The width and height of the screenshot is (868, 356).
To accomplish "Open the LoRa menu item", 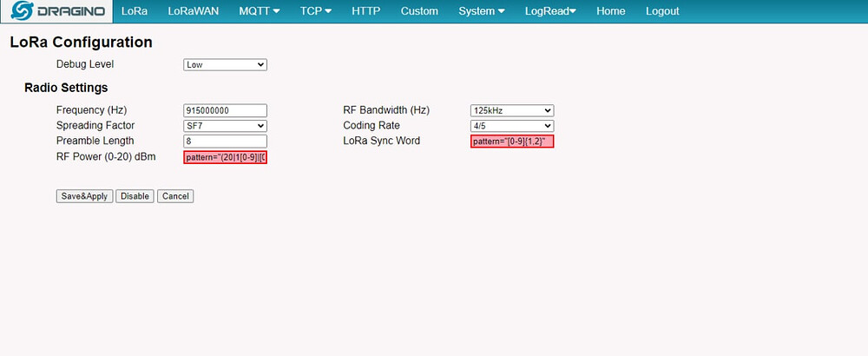I will (135, 11).
